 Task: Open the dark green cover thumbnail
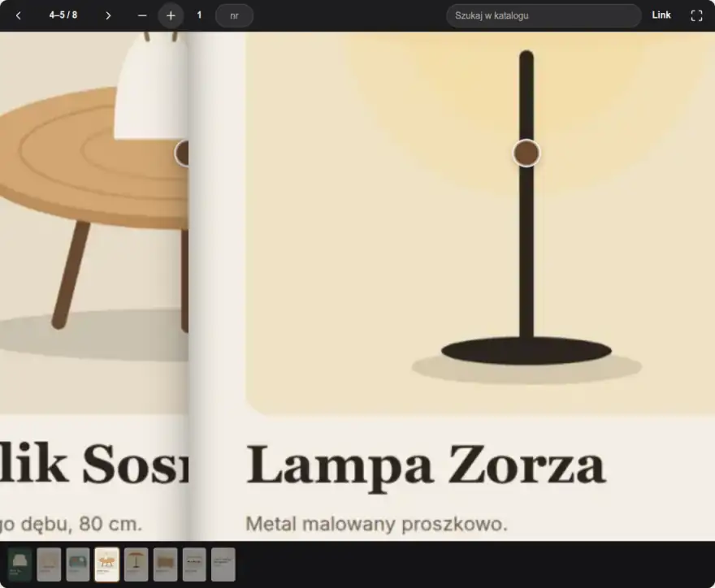click(19, 564)
